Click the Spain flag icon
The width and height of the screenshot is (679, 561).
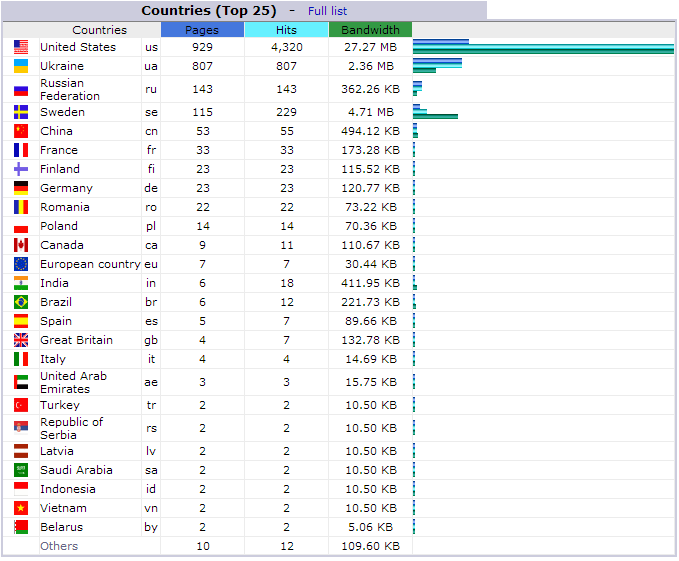tap(21, 321)
